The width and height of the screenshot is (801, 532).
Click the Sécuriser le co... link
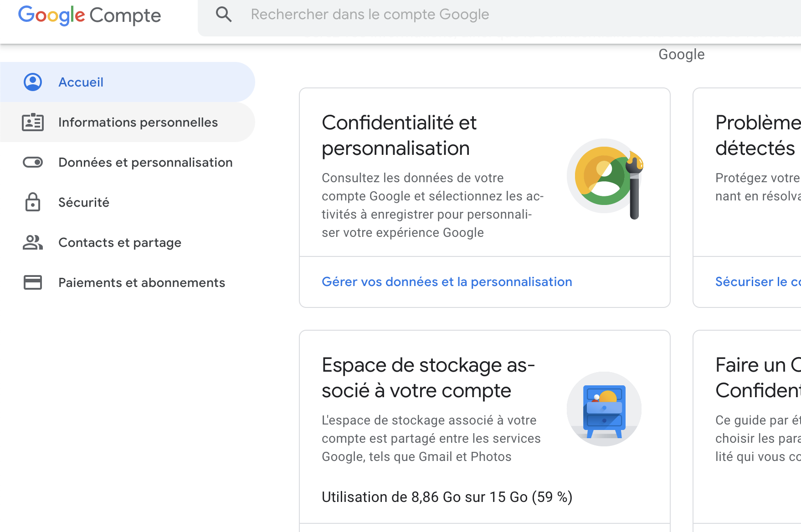tap(756, 281)
